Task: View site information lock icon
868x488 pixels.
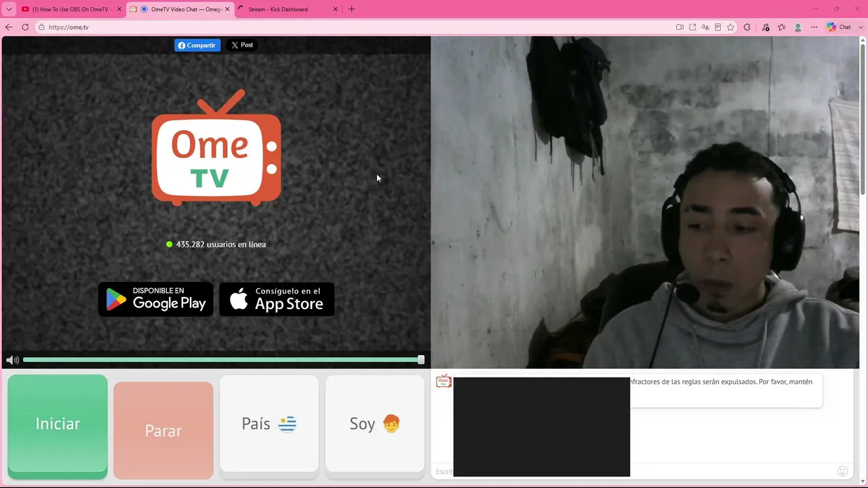Action: click(41, 27)
